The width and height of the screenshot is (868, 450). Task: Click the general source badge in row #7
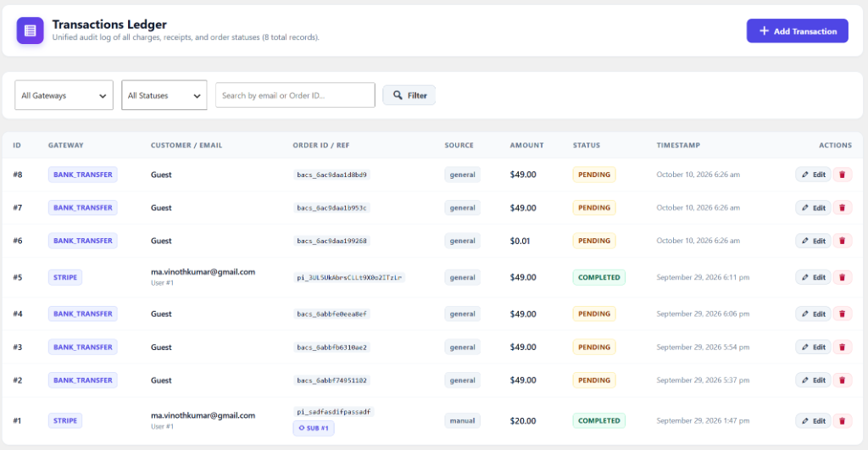(462, 208)
